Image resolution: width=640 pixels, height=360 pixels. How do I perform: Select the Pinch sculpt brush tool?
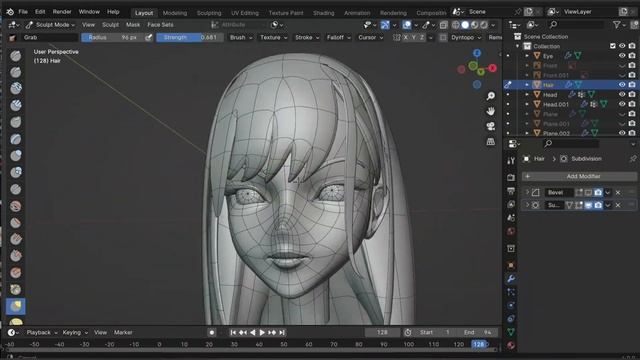[16, 289]
